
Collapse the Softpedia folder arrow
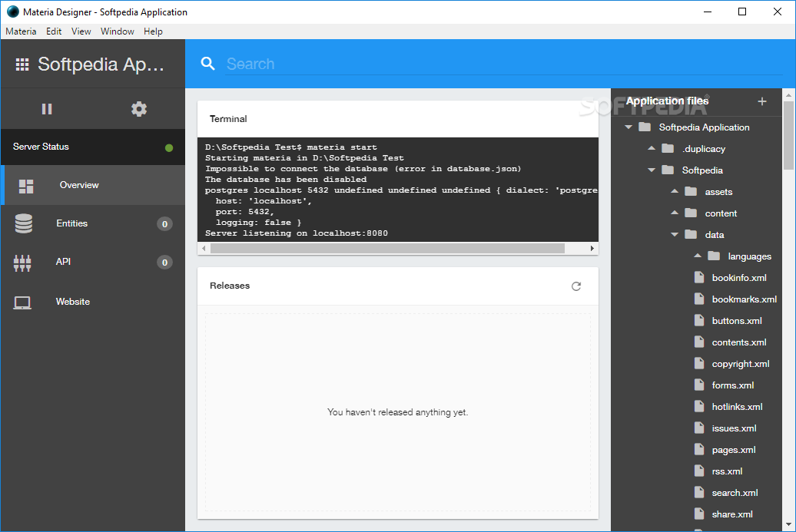[652, 170]
